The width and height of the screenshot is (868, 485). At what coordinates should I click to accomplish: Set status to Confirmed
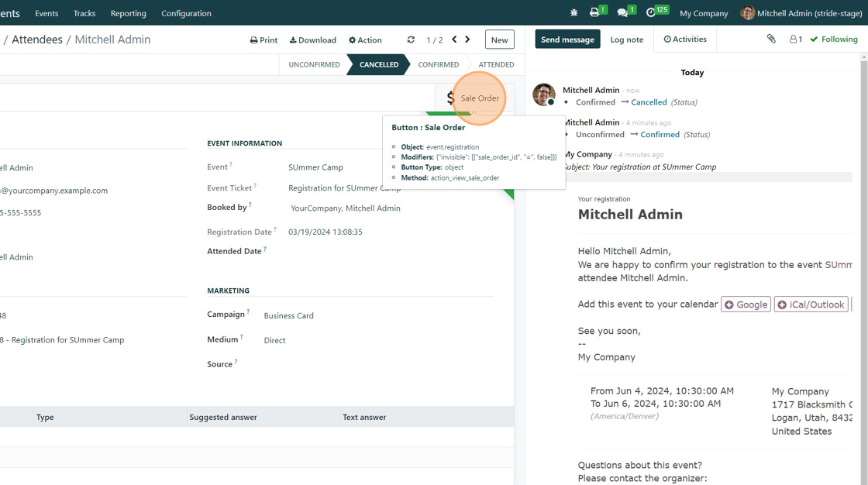coord(438,65)
